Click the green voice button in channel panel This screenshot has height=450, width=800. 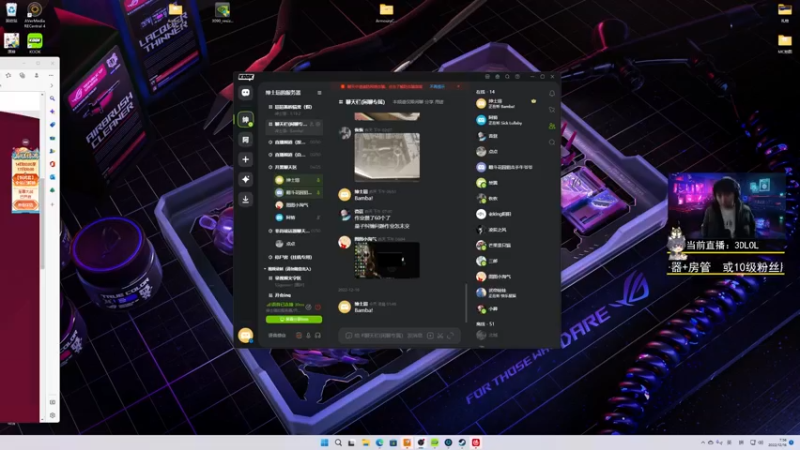[x=294, y=319]
